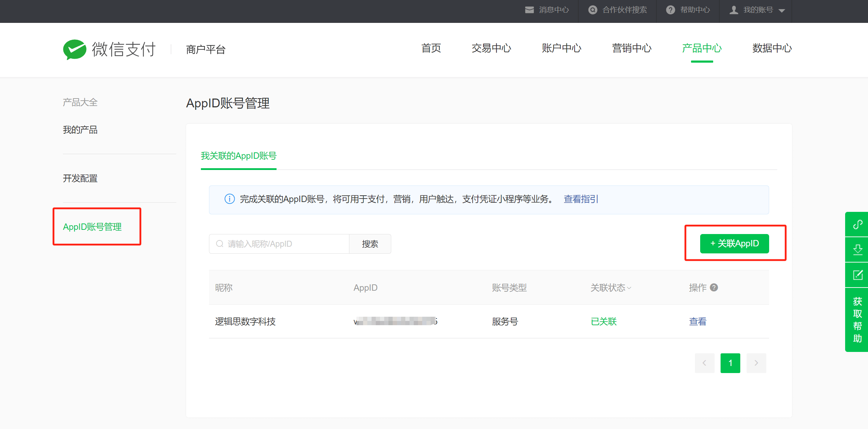
Task: Select page 1 in pagination
Action: [x=730, y=363]
